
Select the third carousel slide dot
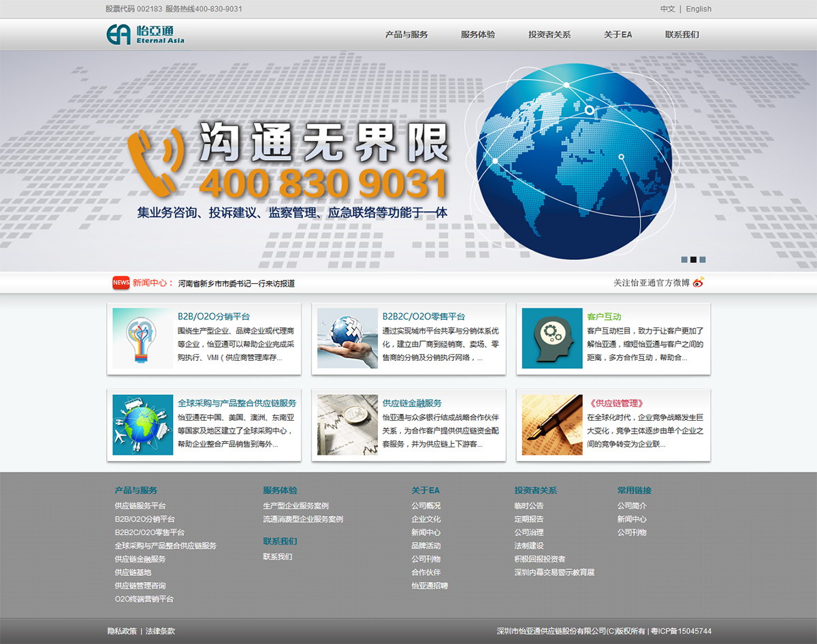pos(702,259)
